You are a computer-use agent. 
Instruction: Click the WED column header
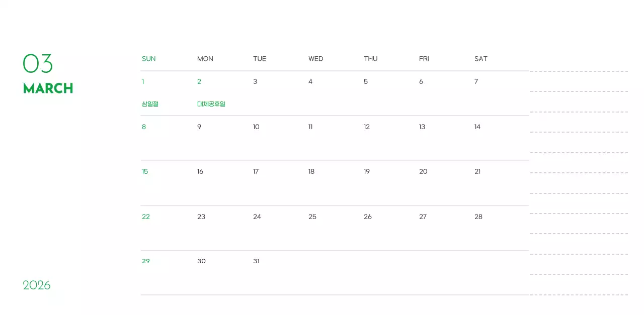pyautogui.click(x=315, y=59)
